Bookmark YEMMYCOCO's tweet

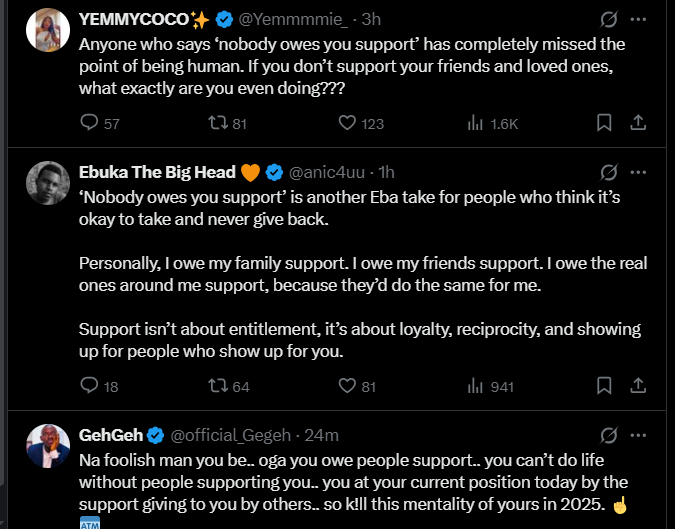604,123
